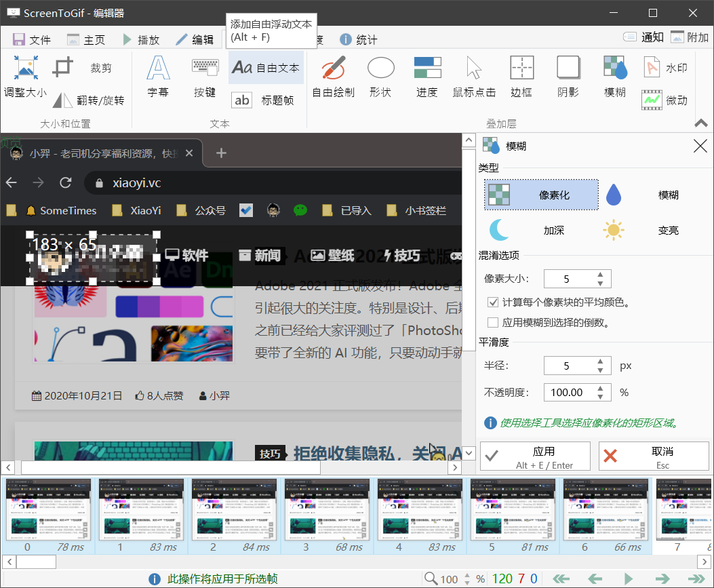Uncheck the 计算每个像素块的平均颜色 checkbox
714x588 pixels.
pyautogui.click(x=493, y=302)
